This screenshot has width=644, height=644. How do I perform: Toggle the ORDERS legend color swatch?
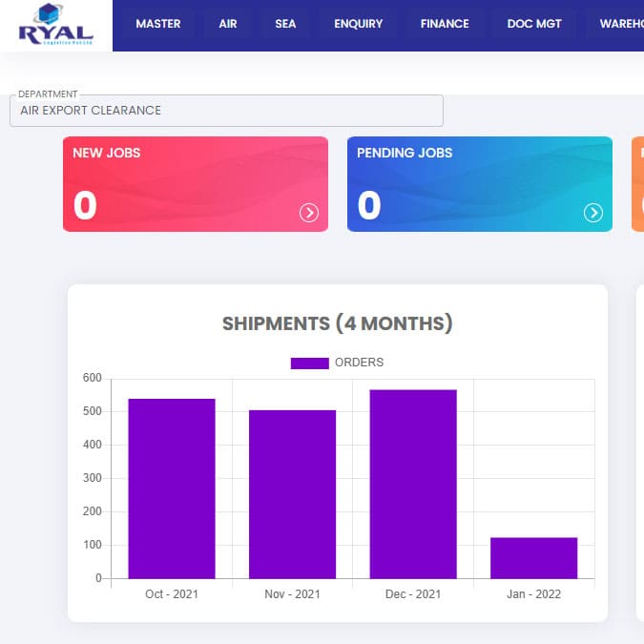(x=310, y=364)
